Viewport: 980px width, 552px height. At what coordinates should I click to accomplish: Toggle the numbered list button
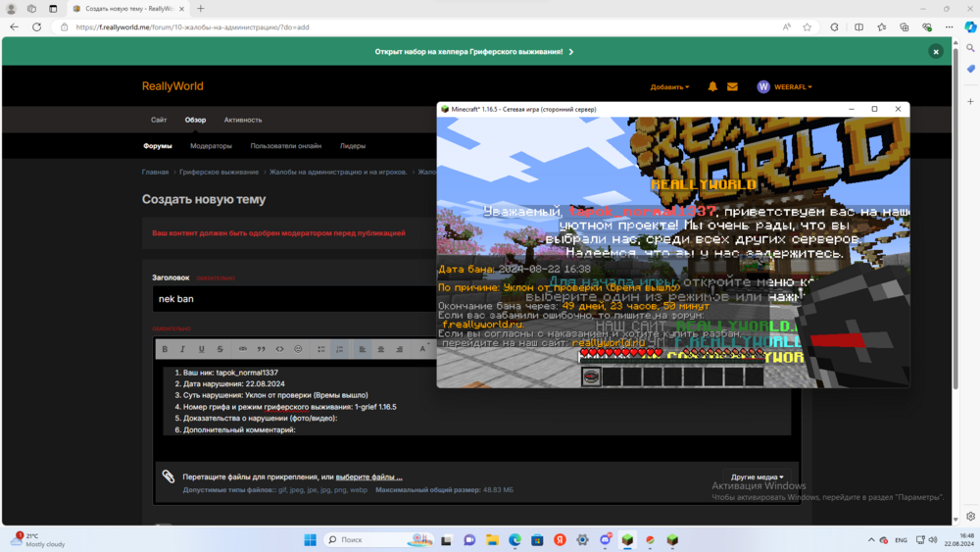tap(339, 349)
